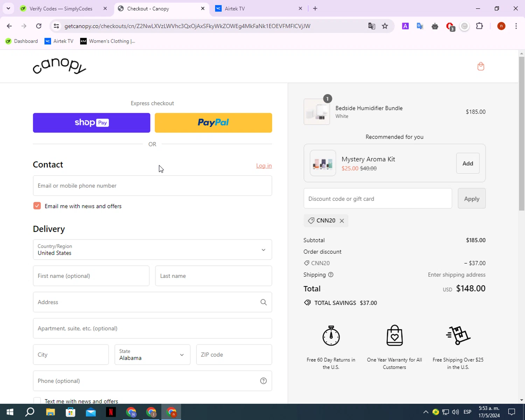The width and height of the screenshot is (525, 420).
Task: Click the browser address bar URL
Action: tap(187, 26)
